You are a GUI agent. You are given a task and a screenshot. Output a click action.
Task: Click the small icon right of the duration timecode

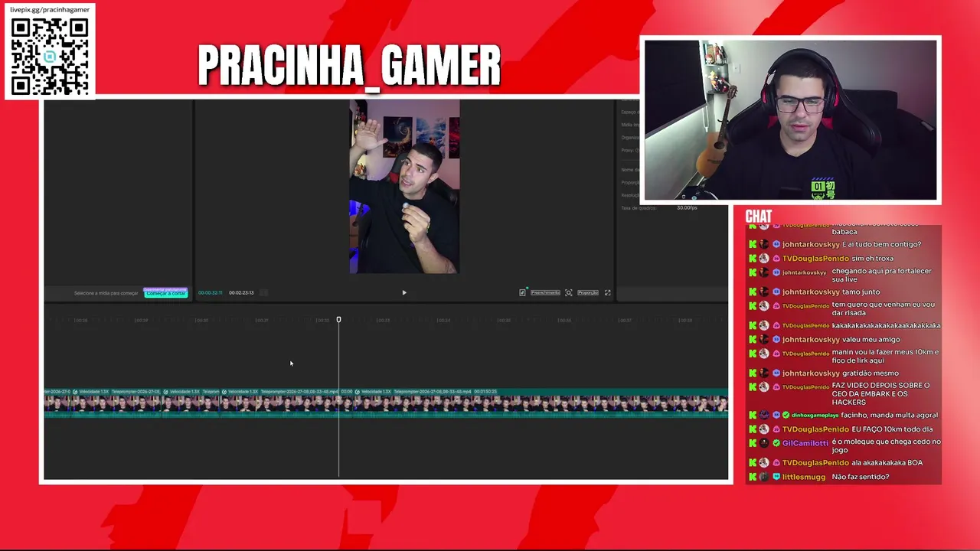pyautogui.click(x=264, y=292)
